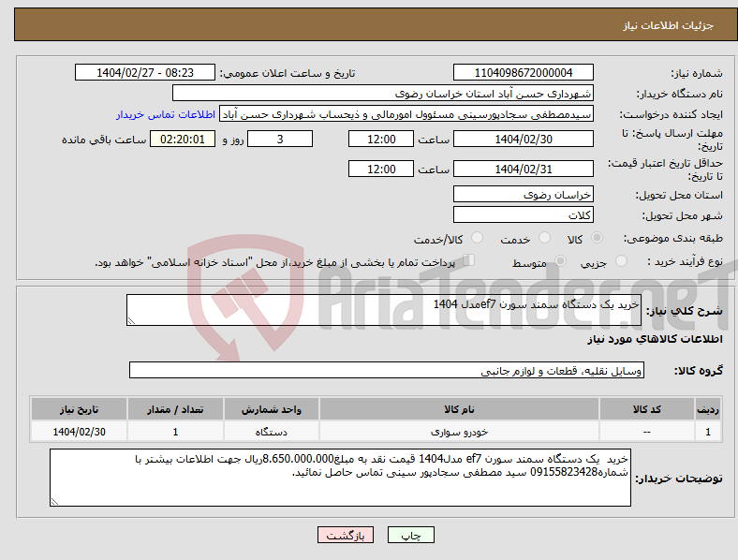Toggle the اسناد خزانه اسلامی payment checkbox
Viewport: 738px width, 560px height.
(469, 260)
